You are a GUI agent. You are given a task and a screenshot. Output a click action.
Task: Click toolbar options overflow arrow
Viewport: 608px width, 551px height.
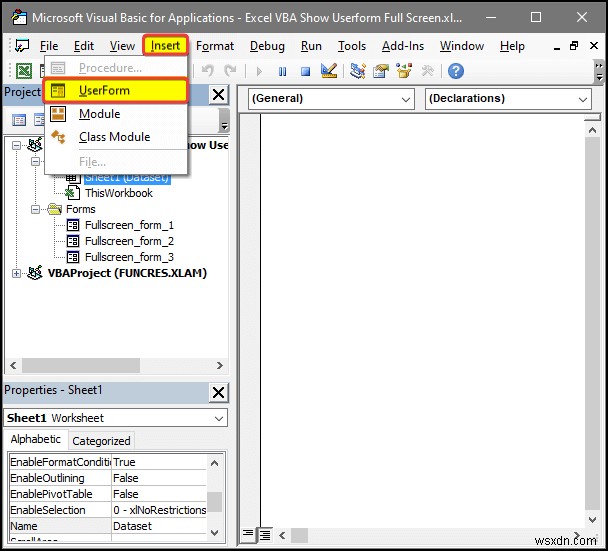click(599, 72)
